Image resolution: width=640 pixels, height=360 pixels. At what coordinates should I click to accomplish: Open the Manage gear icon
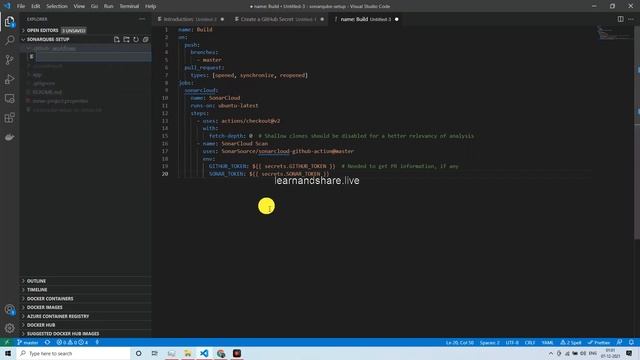9,328
